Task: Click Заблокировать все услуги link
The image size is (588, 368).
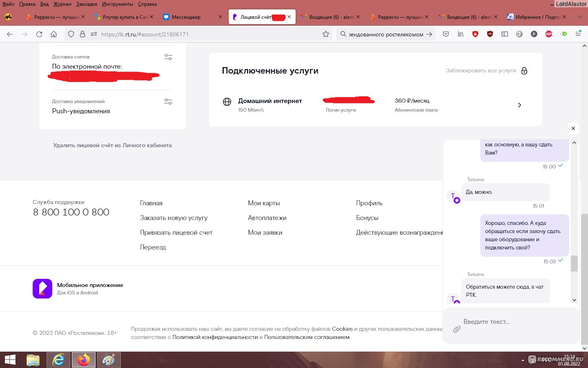Action: pyautogui.click(x=481, y=71)
